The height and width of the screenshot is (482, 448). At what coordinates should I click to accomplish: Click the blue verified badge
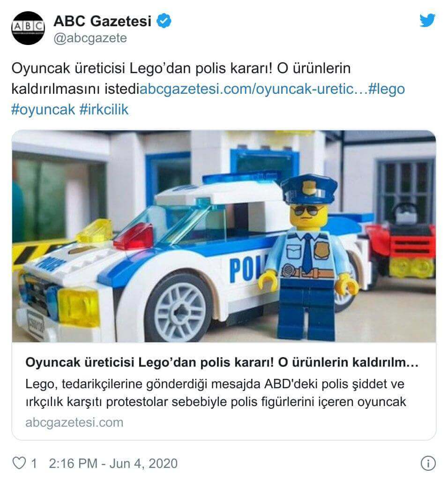pyautogui.click(x=164, y=21)
